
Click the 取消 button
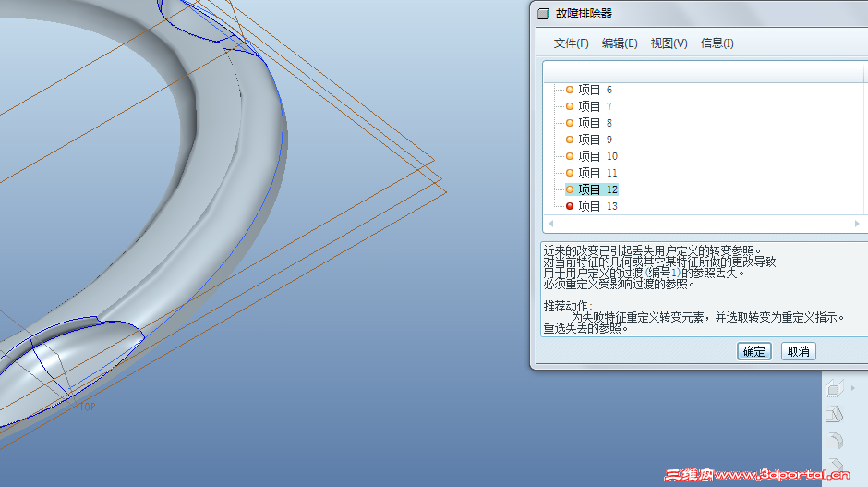pyautogui.click(x=798, y=351)
